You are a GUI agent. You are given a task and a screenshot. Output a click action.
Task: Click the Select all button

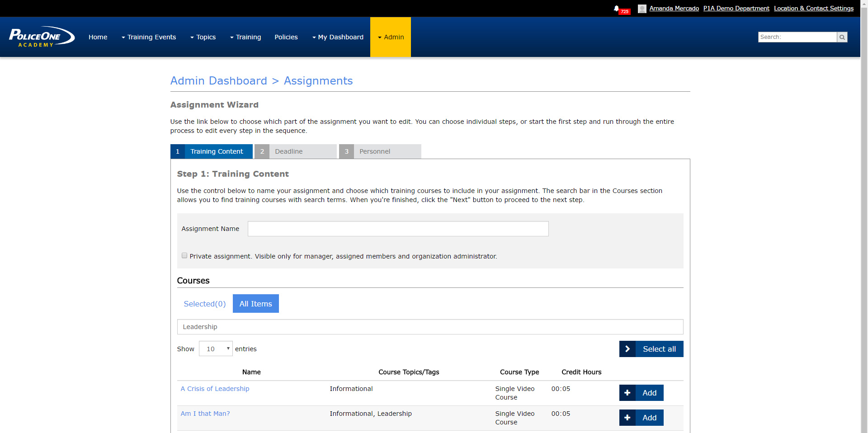(x=651, y=349)
